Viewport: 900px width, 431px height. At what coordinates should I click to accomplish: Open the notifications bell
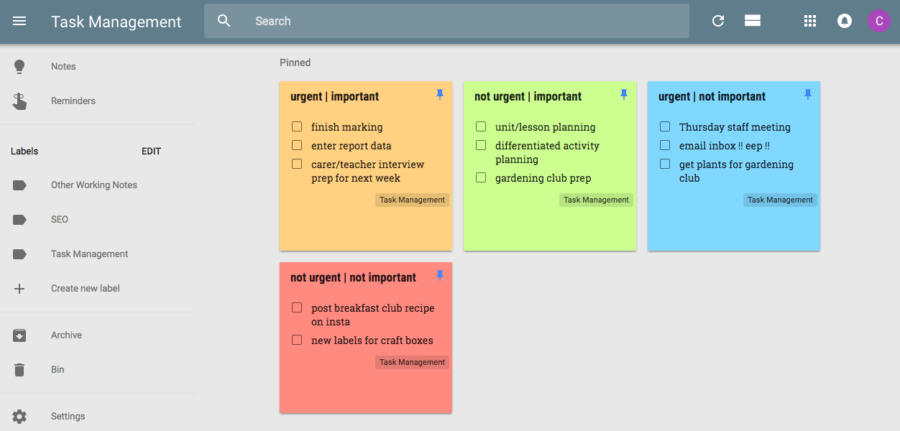coord(844,21)
